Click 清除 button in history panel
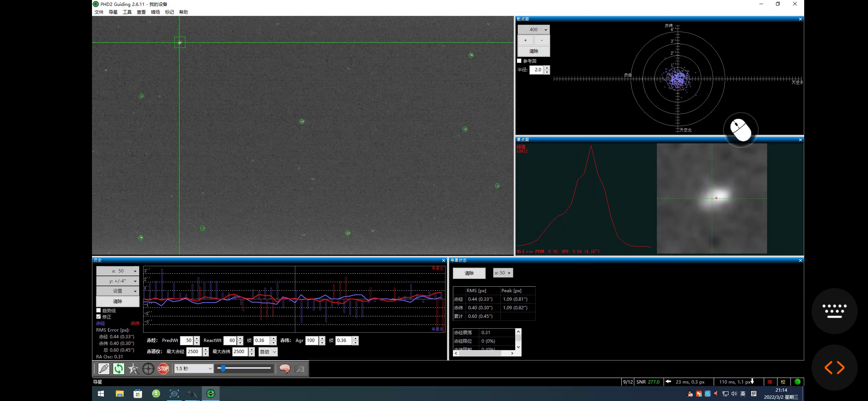 coord(118,301)
